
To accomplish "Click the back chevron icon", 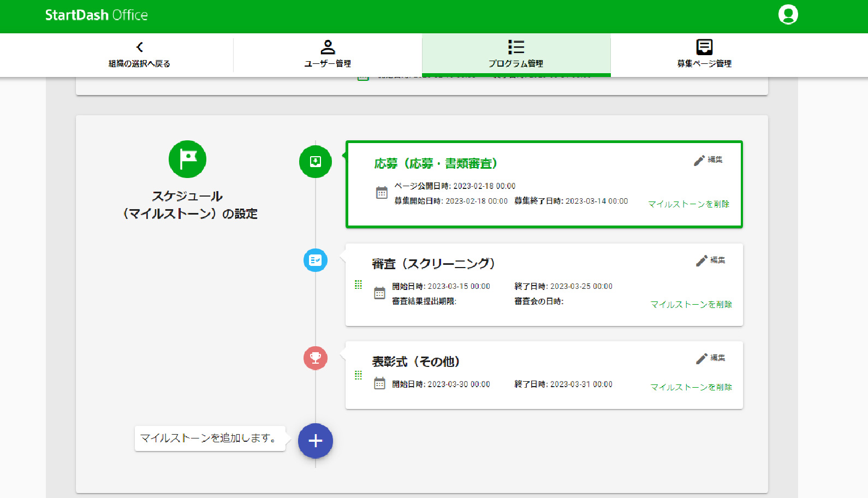I will point(140,47).
